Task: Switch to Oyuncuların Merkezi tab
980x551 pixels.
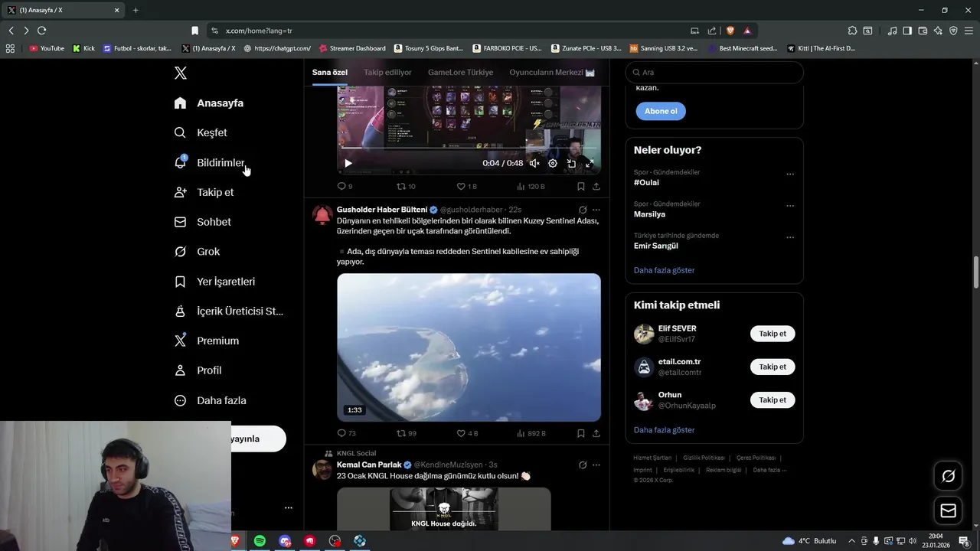Action: click(552, 72)
